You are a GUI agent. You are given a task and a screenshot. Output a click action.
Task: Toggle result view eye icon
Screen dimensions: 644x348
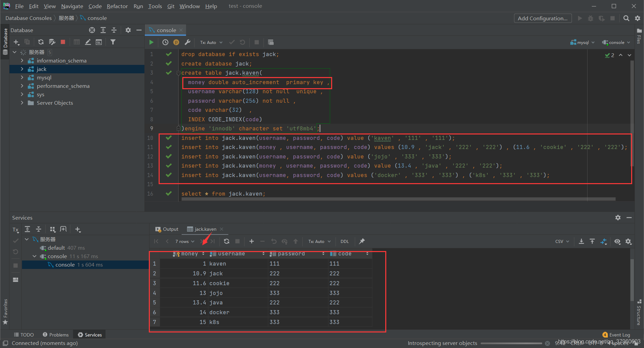click(x=617, y=241)
